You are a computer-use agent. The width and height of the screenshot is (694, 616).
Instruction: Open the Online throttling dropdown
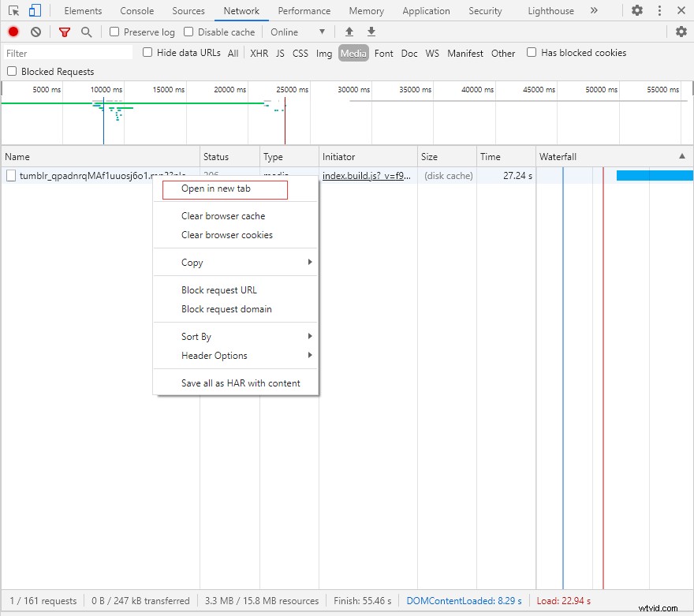tap(298, 32)
